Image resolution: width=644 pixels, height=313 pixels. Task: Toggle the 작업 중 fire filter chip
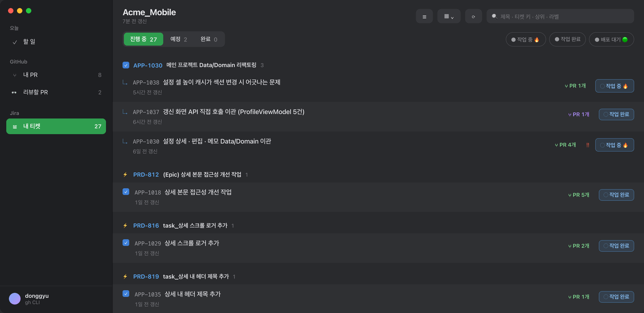tap(526, 39)
